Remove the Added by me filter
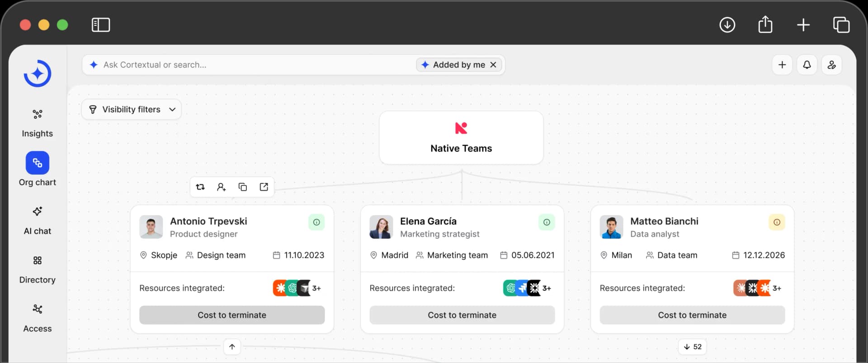The image size is (868, 363). (x=493, y=65)
